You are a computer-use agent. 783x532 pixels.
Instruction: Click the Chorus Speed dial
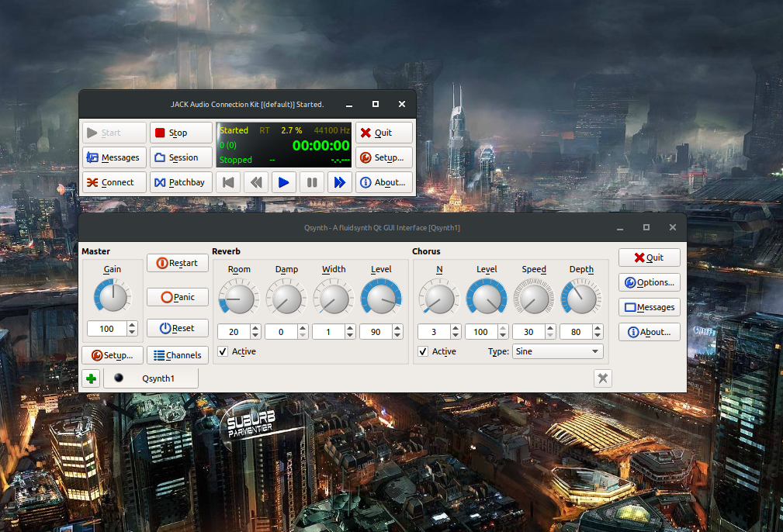pyautogui.click(x=534, y=299)
